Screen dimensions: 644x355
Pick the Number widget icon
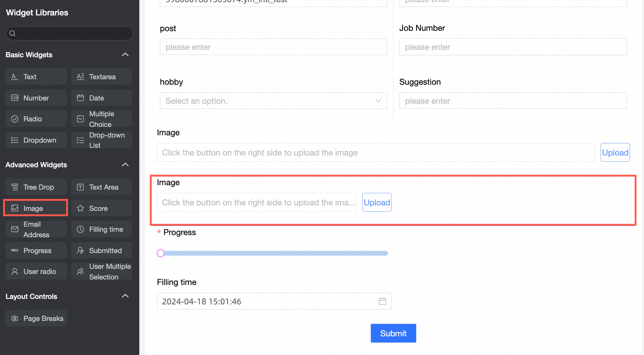[x=15, y=98]
